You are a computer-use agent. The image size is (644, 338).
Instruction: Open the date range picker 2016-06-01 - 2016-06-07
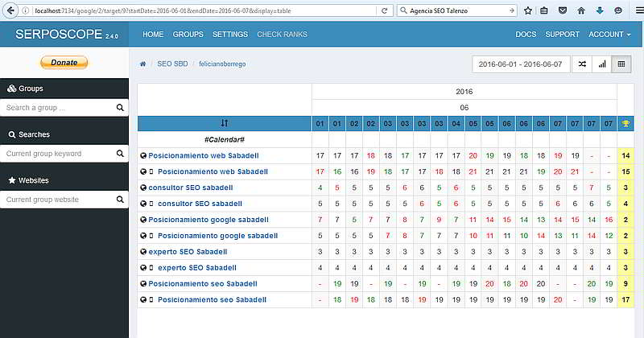pyautogui.click(x=520, y=64)
